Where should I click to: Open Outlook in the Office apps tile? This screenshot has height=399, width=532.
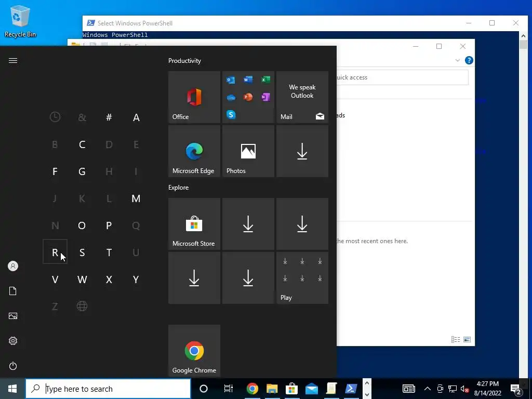231,79
